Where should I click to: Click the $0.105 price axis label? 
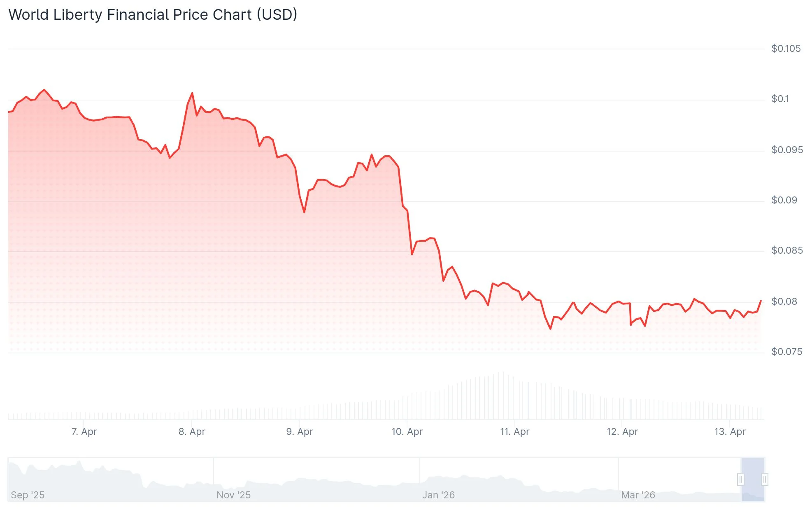tap(786, 49)
